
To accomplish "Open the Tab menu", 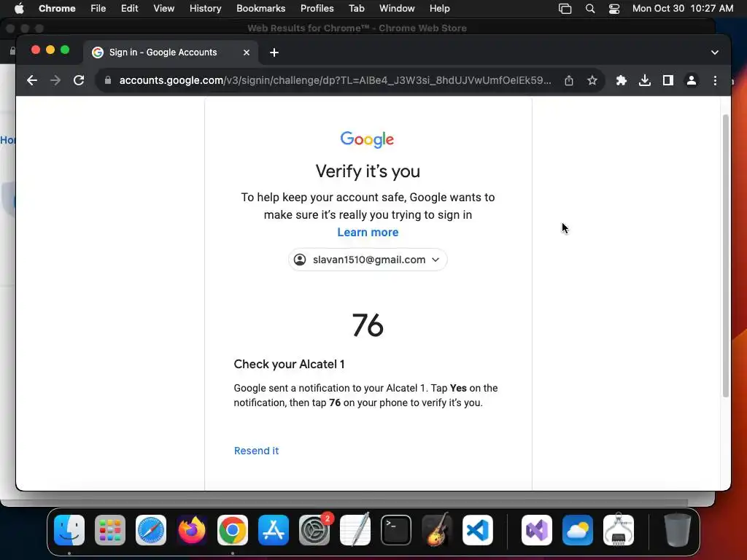I will point(356,9).
